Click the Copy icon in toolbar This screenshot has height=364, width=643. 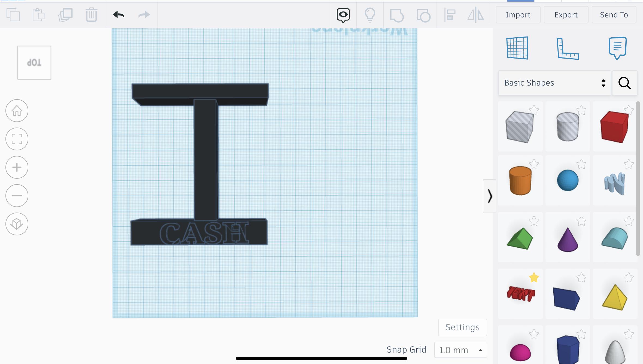coord(13,15)
